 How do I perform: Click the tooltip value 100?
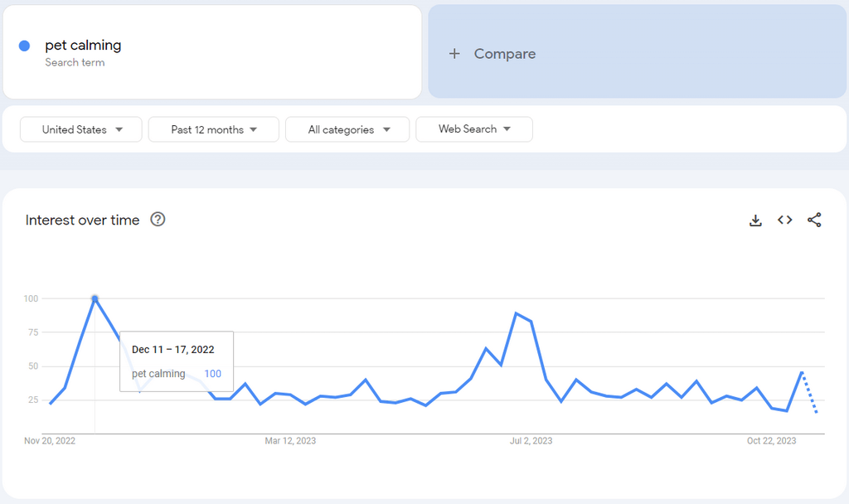click(213, 374)
